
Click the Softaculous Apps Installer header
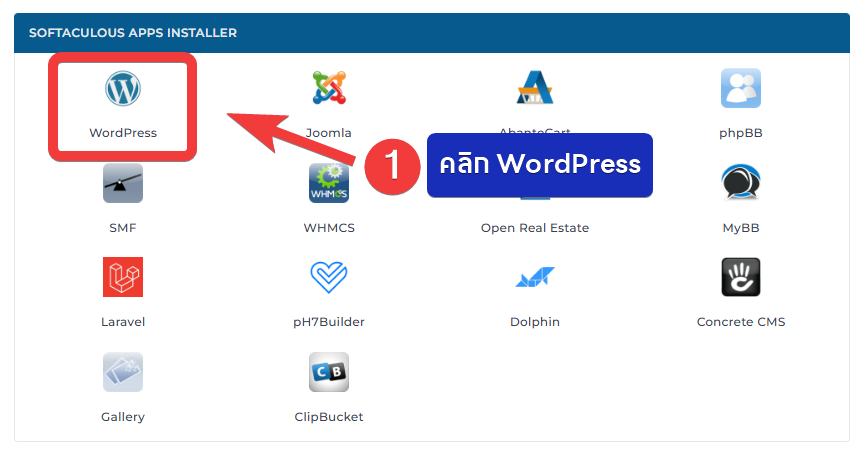pyautogui.click(x=133, y=33)
